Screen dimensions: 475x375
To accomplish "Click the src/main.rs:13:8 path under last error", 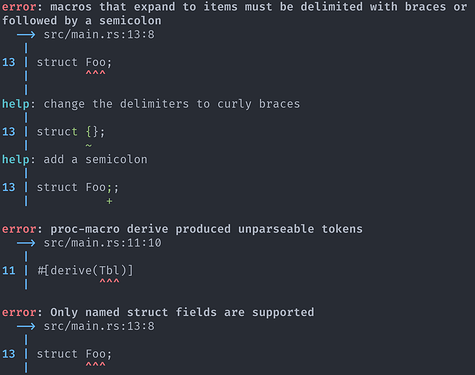I will [99, 326].
